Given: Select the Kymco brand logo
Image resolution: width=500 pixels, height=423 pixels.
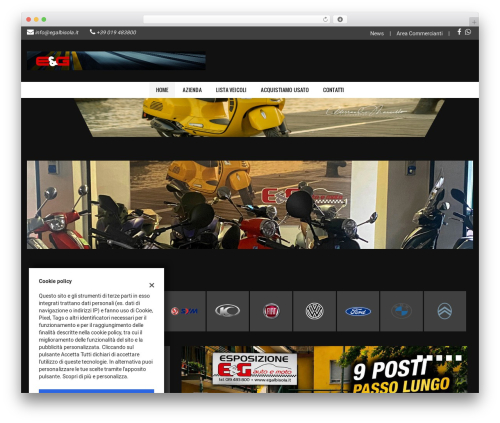Looking at the screenshot, I should [227, 311].
